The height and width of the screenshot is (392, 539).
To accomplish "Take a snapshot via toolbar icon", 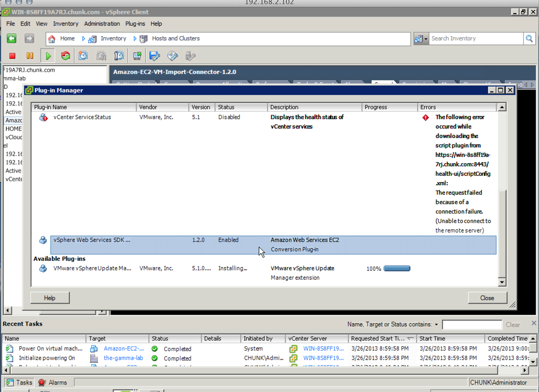I will (x=83, y=56).
